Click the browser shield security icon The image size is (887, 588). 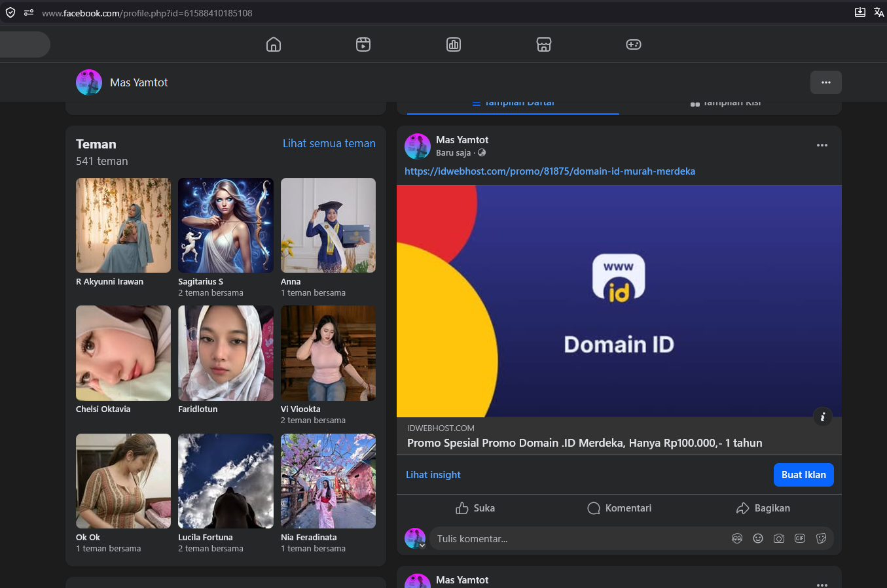tap(10, 12)
